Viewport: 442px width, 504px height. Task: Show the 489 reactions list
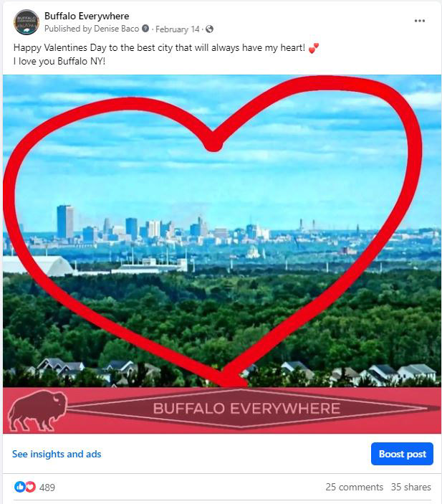coord(47,488)
